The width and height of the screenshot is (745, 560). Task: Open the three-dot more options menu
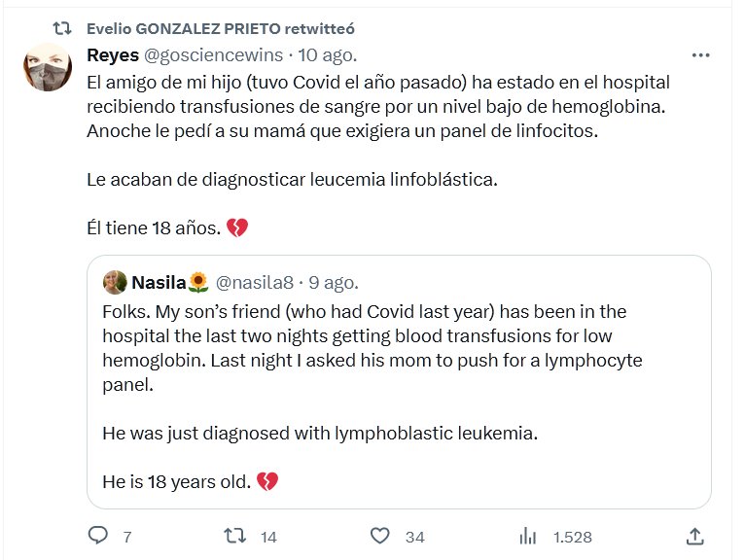pyautogui.click(x=700, y=55)
